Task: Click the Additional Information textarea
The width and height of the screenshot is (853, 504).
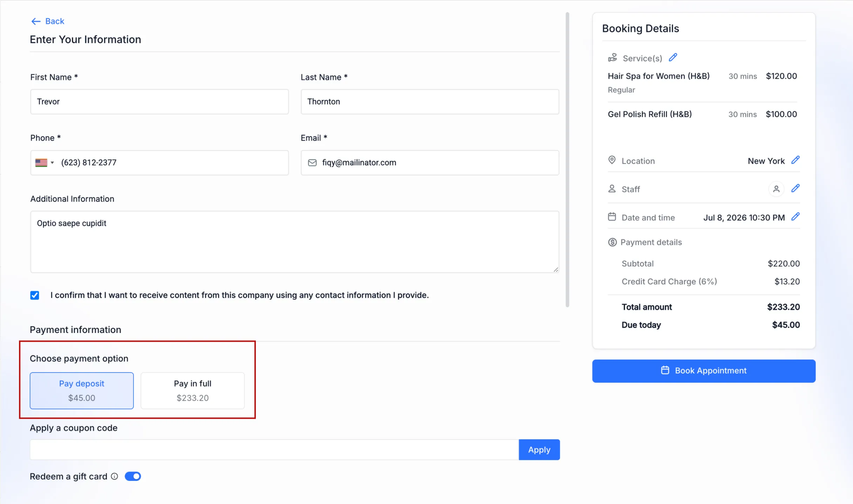Action: 295,242
